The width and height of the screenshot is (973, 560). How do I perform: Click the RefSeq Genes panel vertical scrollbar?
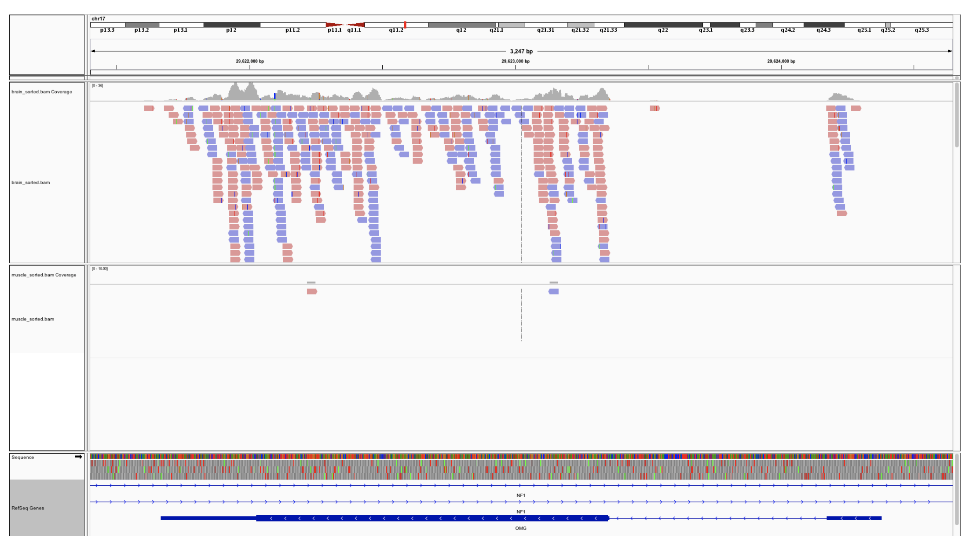(x=957, y=489)
